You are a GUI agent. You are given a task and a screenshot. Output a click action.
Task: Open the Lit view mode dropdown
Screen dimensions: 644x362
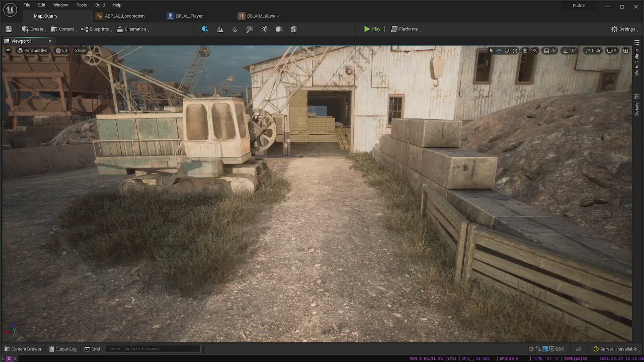pyautogui.click(x=61, y=51)
